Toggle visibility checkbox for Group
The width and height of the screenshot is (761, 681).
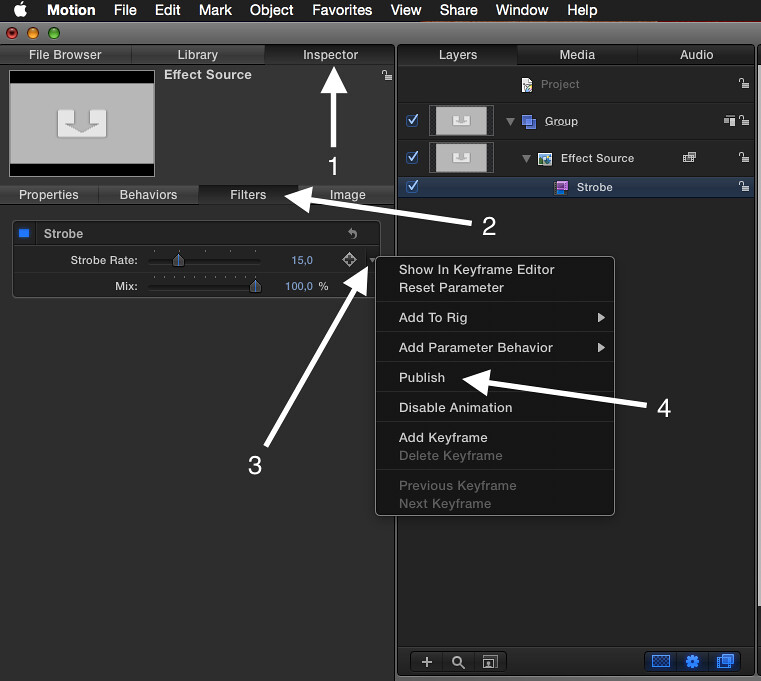tap(412, 120)
